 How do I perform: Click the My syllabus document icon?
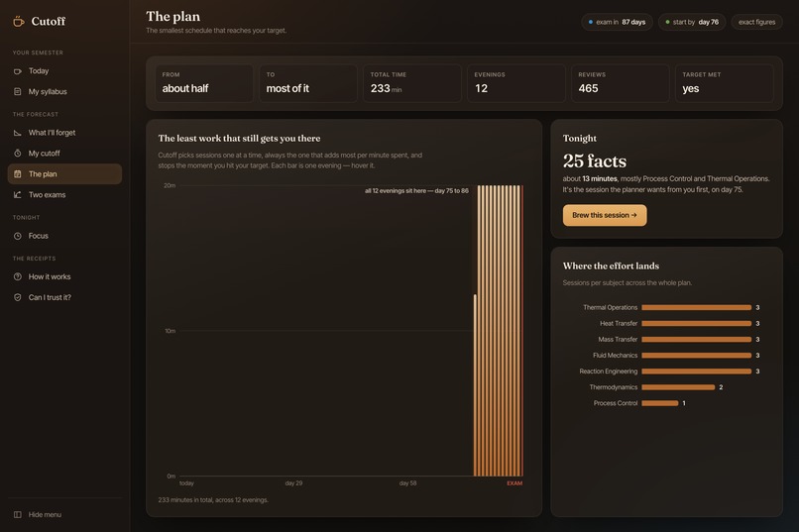(x=17, y=91)
